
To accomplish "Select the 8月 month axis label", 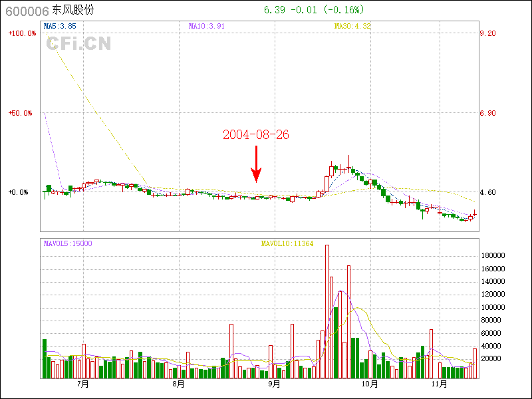I will [178, 384].
